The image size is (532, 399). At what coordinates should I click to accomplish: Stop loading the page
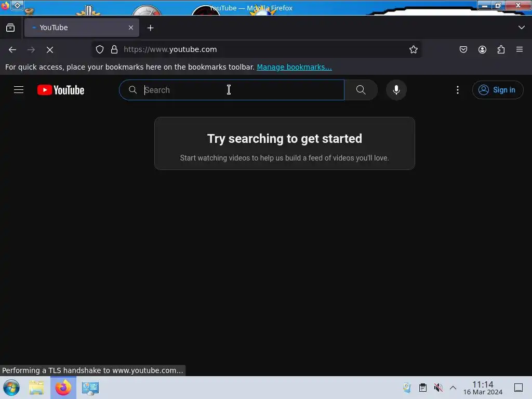[x=50, y=49]
